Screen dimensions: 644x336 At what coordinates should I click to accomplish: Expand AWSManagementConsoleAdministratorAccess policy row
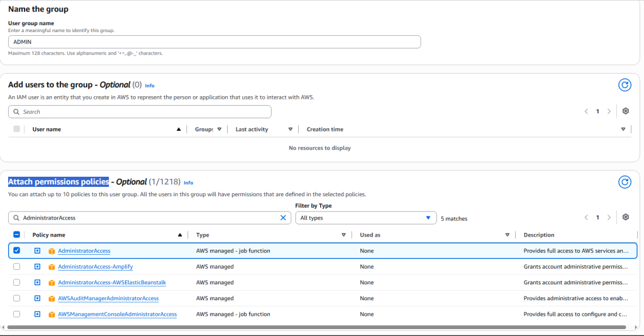[x=37, y=314]
